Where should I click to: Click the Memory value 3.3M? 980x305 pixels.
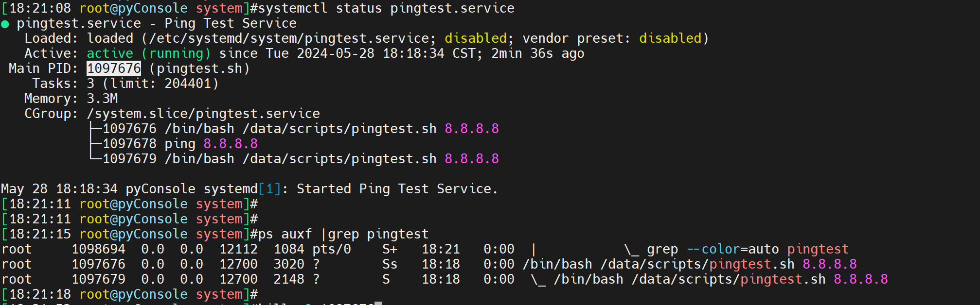[x=102, y=99]
